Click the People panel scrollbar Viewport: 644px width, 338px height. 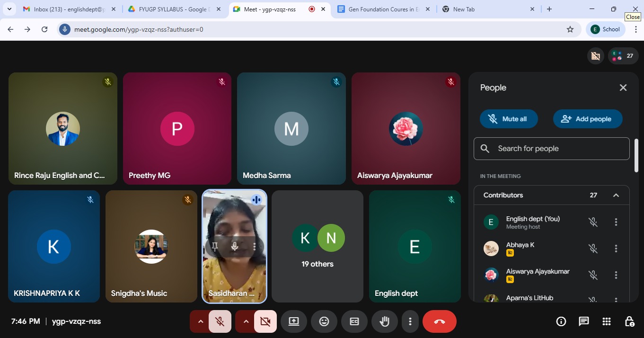point(636,156)
